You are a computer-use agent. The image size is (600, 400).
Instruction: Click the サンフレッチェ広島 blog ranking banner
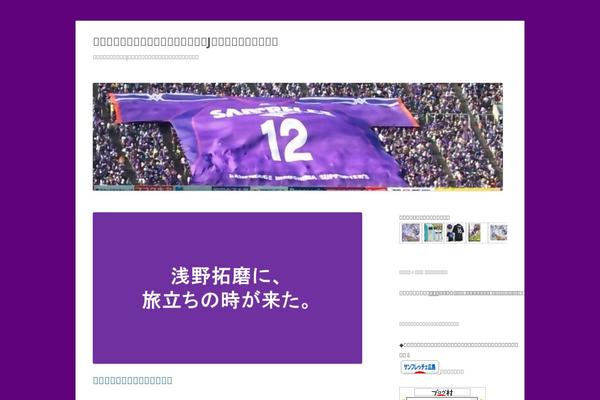pyautogui.click(x=420, y=367)
